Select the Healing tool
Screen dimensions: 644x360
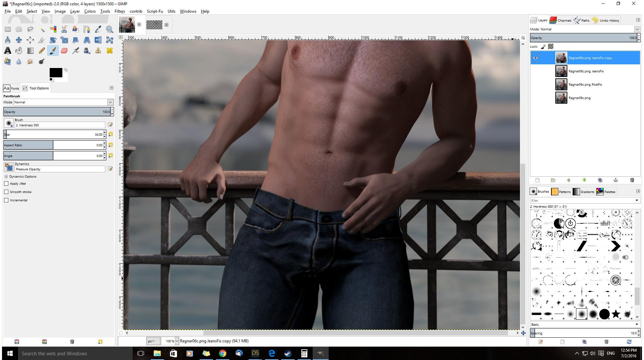coord(109,51)
